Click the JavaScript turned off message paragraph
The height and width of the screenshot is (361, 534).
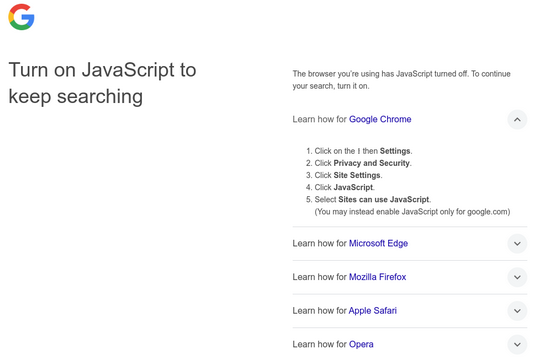point(402,80)
